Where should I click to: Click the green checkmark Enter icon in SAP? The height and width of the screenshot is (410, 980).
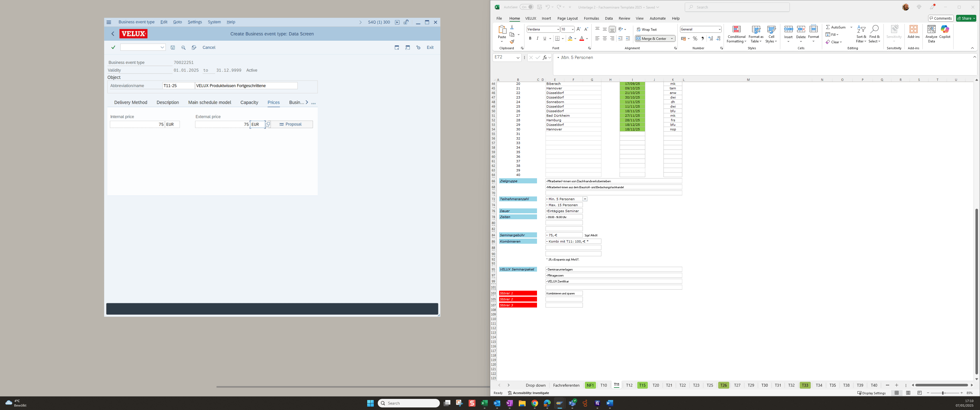pyautogui.click(x=113, y=48)
